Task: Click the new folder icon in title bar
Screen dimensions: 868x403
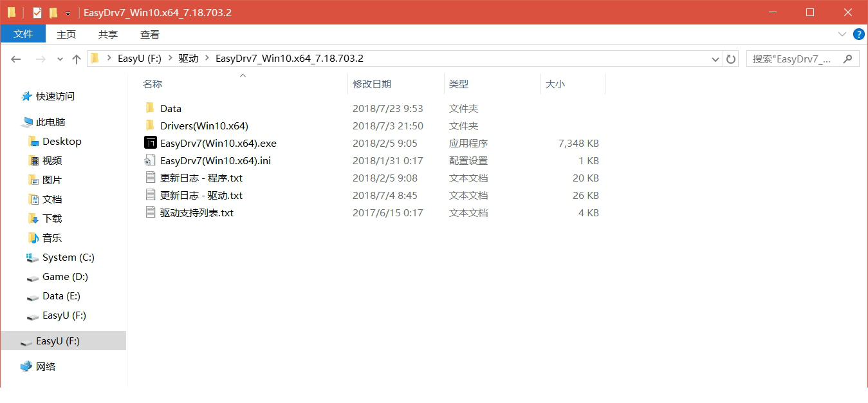Action: tap(53, 12)
